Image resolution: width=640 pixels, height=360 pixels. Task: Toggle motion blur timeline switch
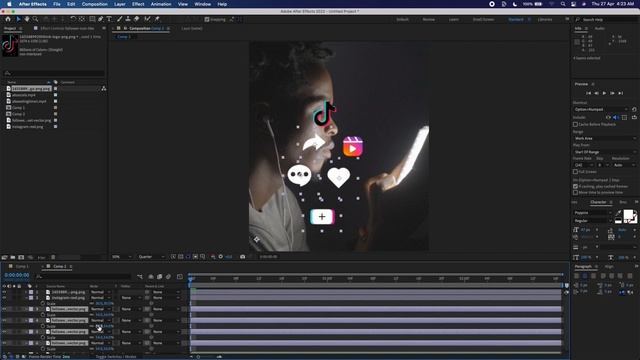[x=168, y=277]
